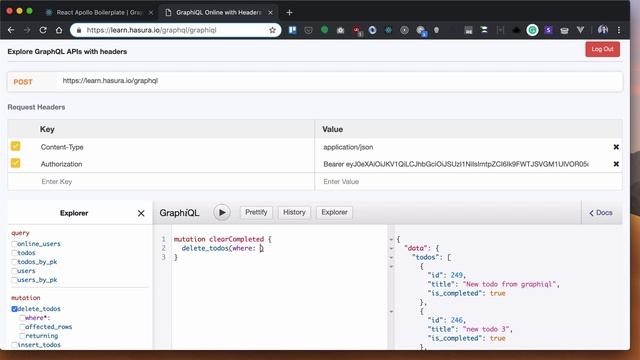Open the query History panel

tap(294, 212)
